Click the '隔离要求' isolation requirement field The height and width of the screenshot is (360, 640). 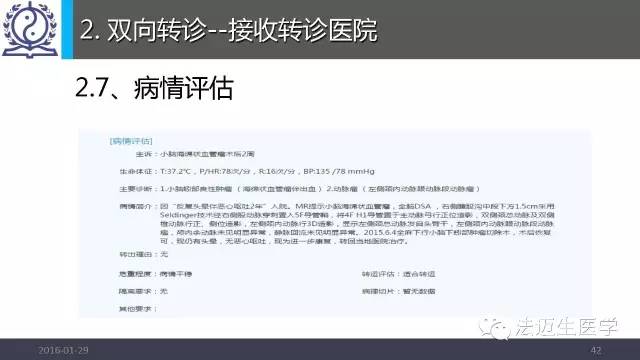tap(143, 291)
